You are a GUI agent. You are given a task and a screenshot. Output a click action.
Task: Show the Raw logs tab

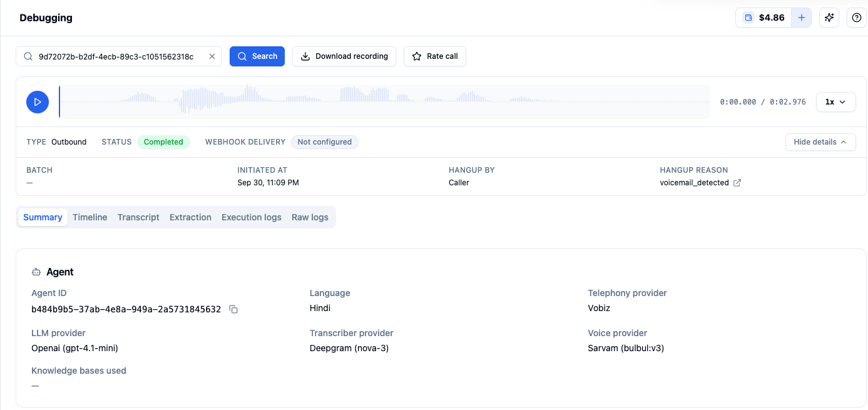pyautogui.click(x=310, y=217)
